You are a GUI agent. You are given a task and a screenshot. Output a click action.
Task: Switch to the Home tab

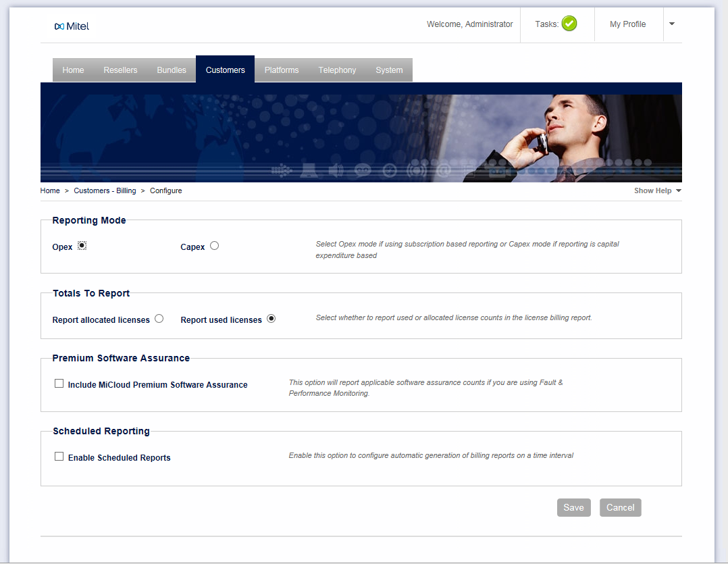point(73,70)
